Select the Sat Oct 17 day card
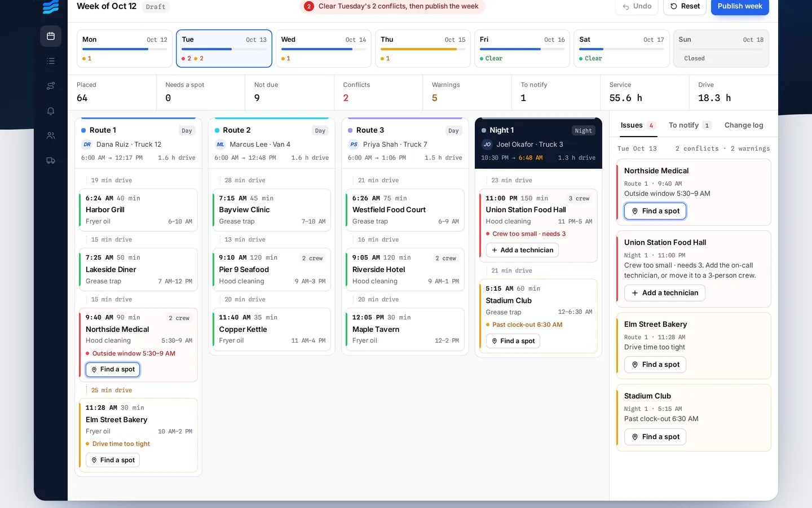Image resolution: width=812 pixels, height=508 pixels. click(621, 49)
